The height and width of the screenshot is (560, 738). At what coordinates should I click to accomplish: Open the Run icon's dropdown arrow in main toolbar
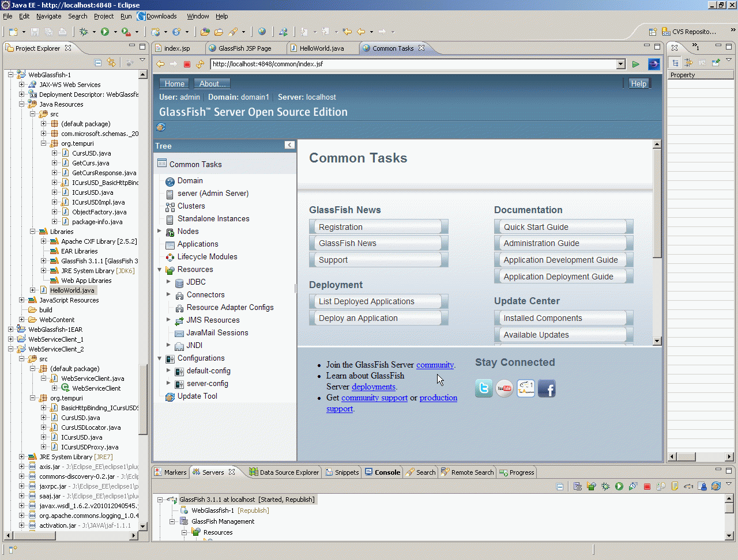[115, 32]
